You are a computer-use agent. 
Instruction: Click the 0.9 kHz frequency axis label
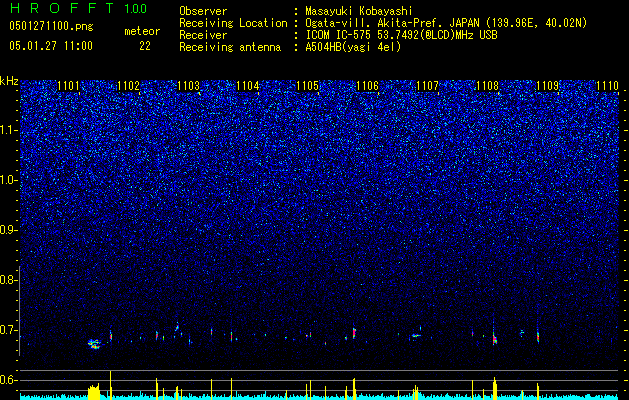[x=8, y=230]
